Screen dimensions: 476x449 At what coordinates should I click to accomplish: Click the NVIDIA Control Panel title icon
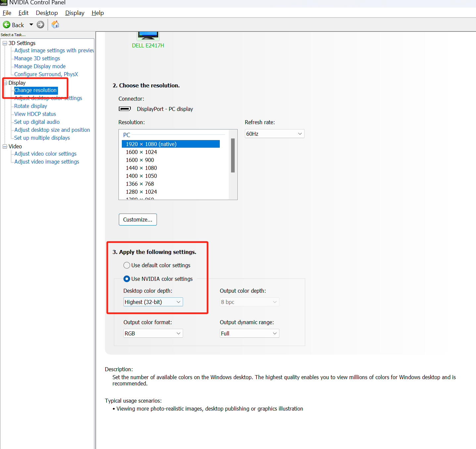tap(4, 3)
